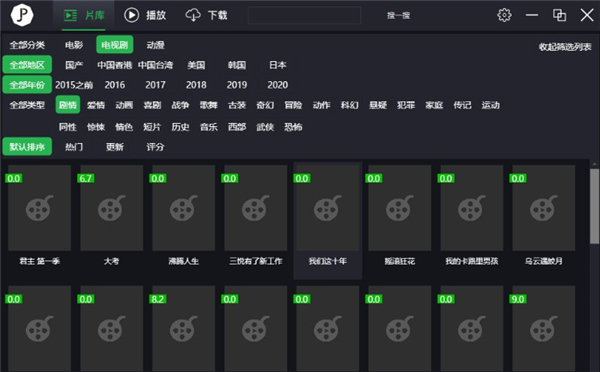Screen dimensions: 600x372
Task: Select the 战争 genre
Action: [180, 105]
